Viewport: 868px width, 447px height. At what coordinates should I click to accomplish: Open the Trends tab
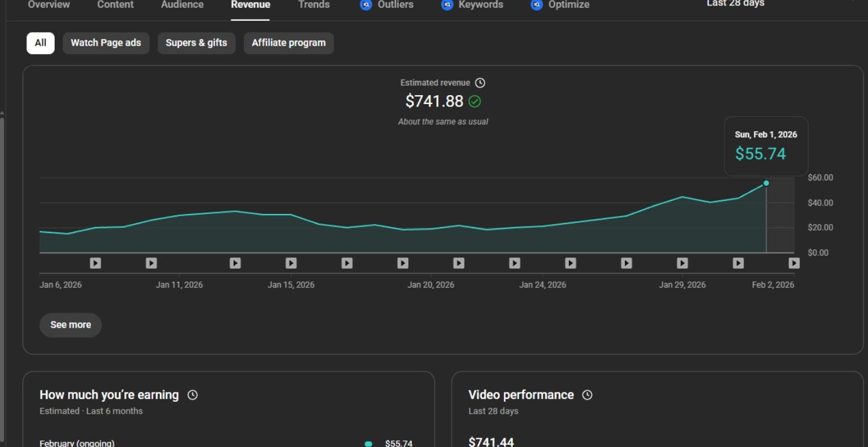click(x=313, y=5)
